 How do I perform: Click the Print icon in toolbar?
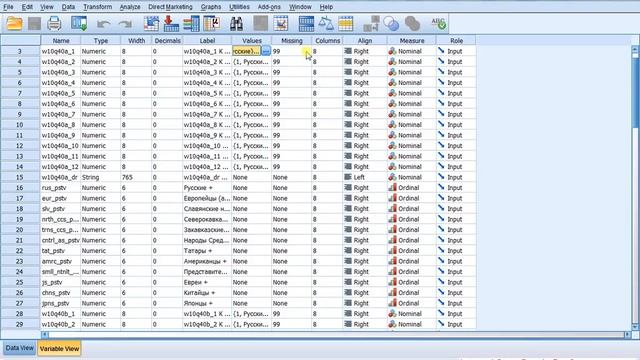(54, 24)
